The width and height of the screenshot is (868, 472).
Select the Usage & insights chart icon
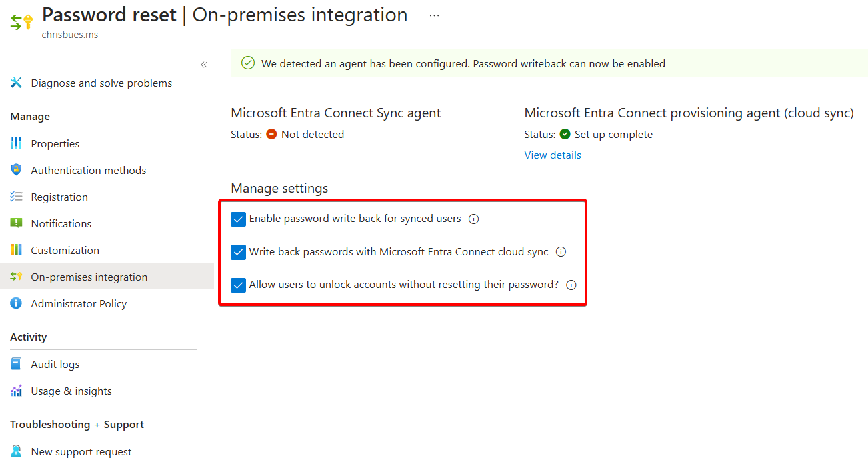coord(16,391)
